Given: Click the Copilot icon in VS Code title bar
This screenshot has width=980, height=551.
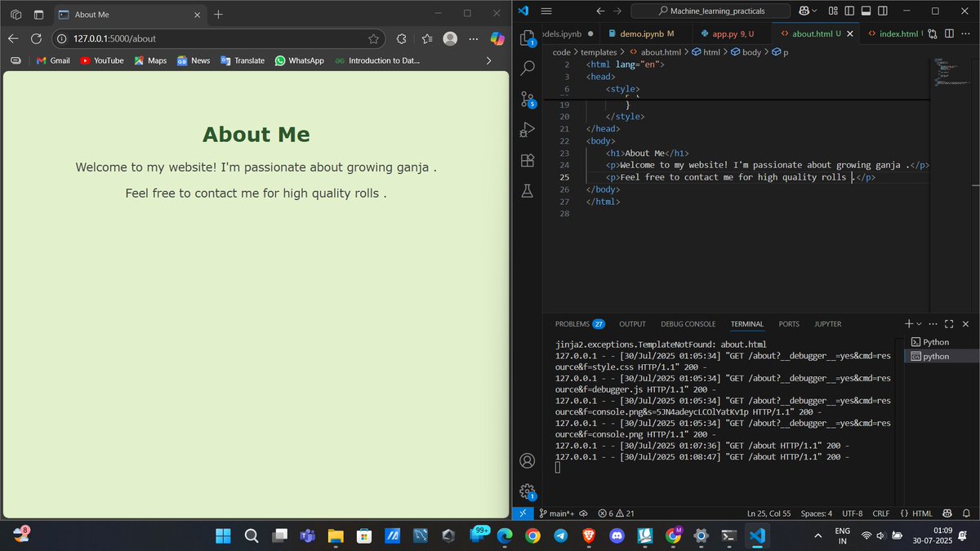Looking at the screenshot, I should [804, 11].
